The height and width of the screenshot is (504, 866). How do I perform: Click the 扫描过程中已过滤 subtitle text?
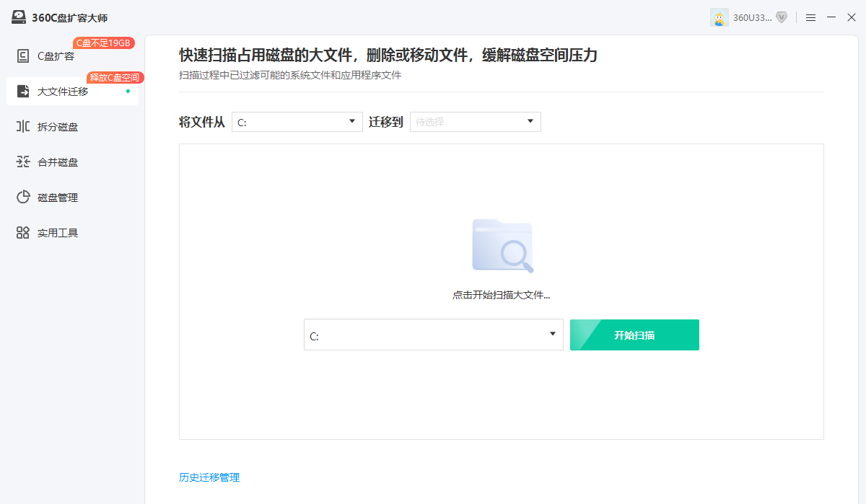coord(290,75)
